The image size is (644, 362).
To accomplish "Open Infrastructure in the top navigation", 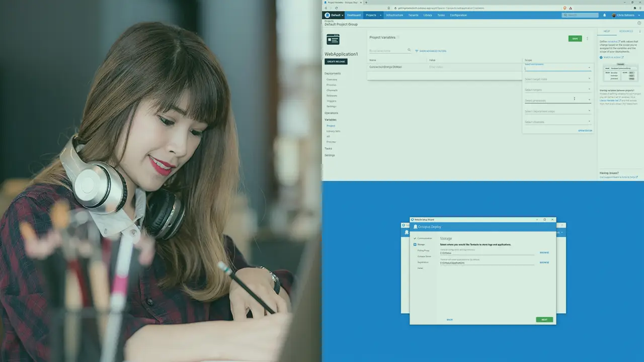I will (x=394, y=15).
